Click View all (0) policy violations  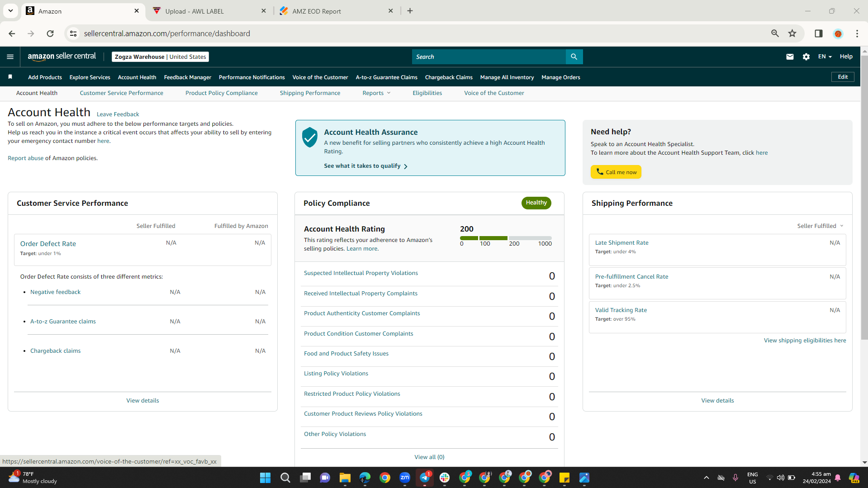(x=429, y=457)
